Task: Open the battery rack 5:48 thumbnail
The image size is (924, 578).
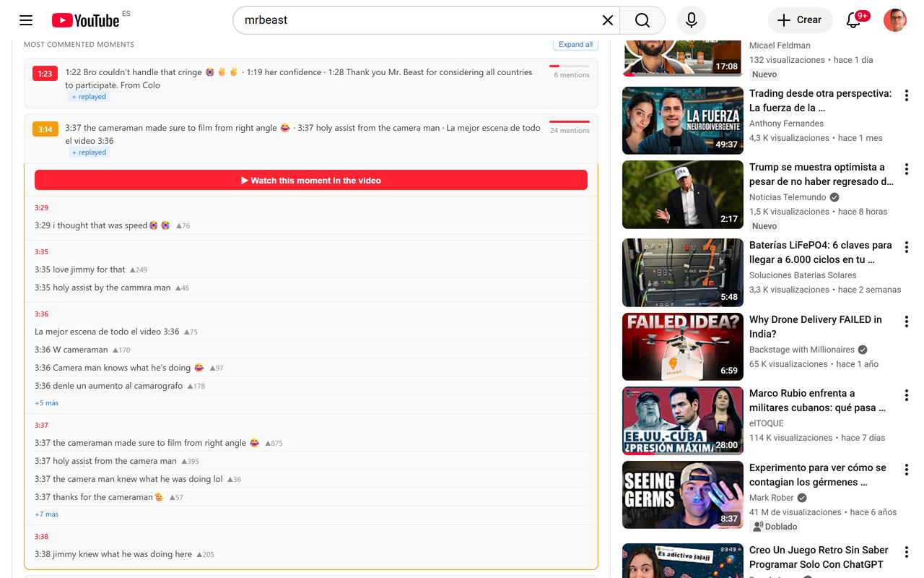Action: click(683, 272)
